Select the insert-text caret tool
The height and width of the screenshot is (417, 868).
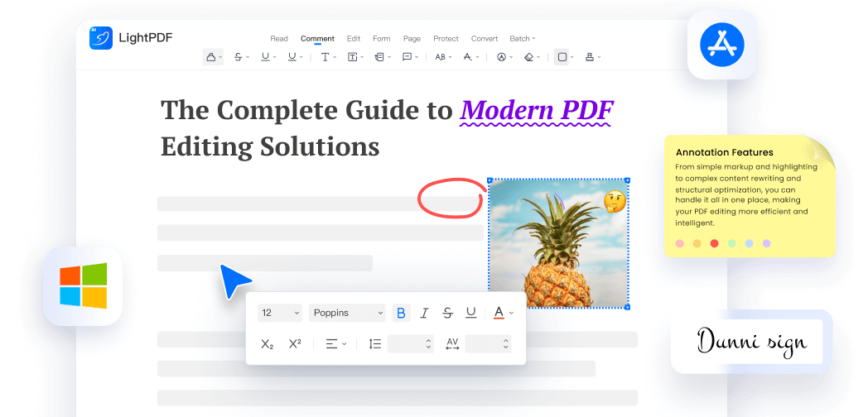[x=468, y=57]
